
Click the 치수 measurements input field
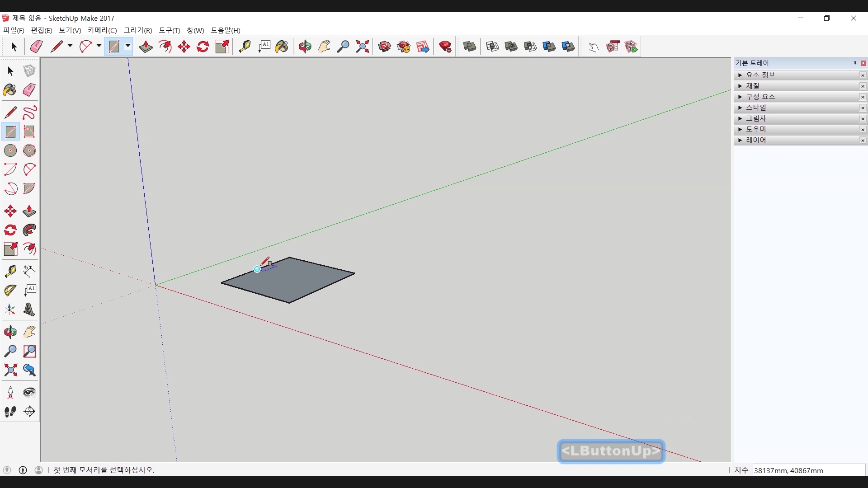click(808, 470)
